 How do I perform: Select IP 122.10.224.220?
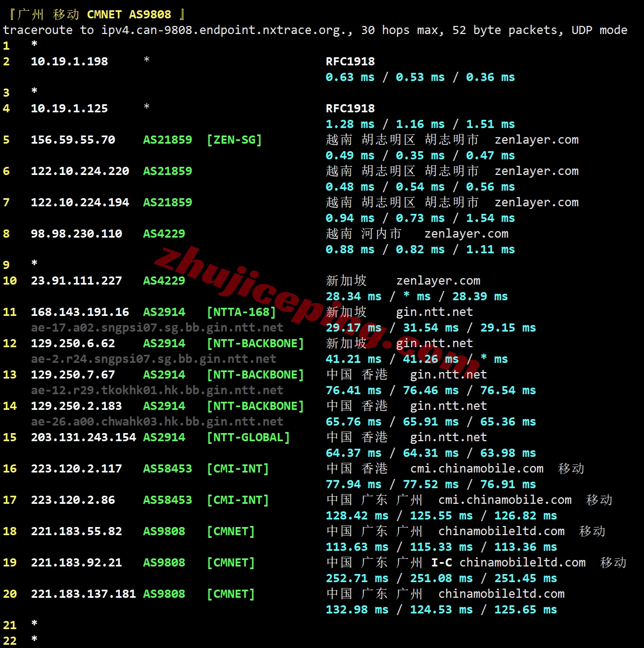[x=80, y=171]
